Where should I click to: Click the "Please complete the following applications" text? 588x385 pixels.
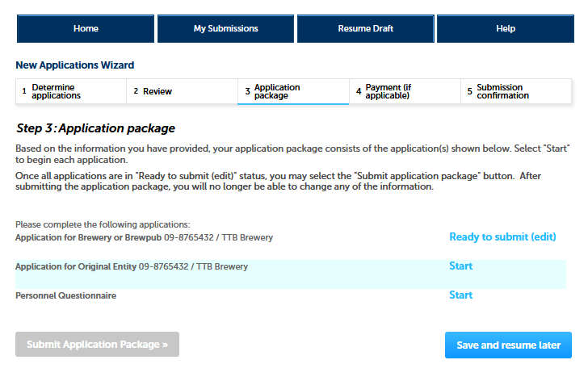click(x=102, y=224)
